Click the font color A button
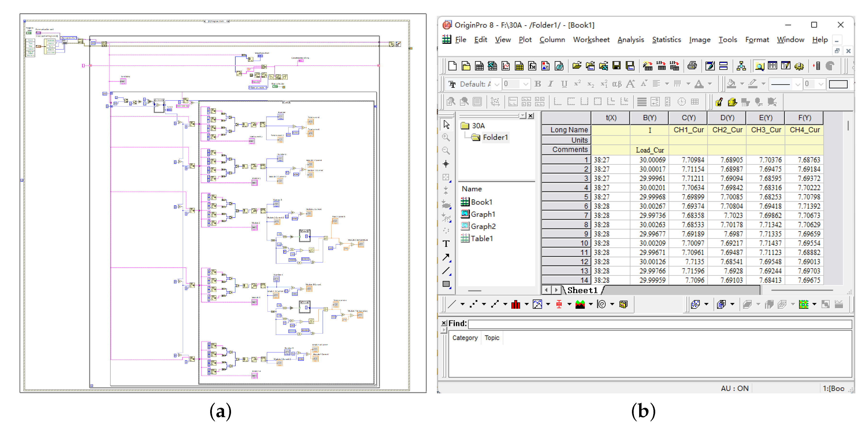This screenshot has width=868, height=432. click(x=699, y=84)
